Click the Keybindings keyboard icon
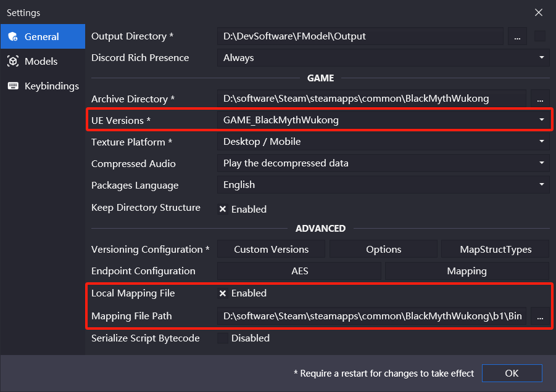The height and width of the screenshot is (392, 556). 13,86
